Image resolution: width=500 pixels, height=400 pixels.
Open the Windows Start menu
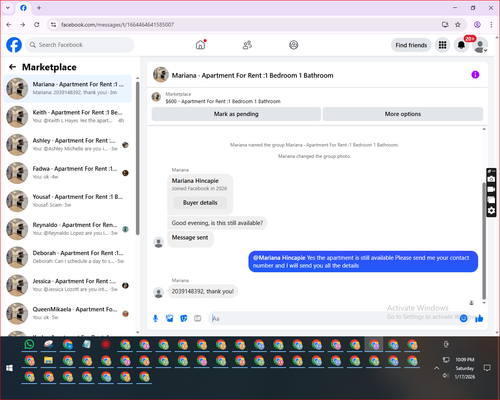9,368
